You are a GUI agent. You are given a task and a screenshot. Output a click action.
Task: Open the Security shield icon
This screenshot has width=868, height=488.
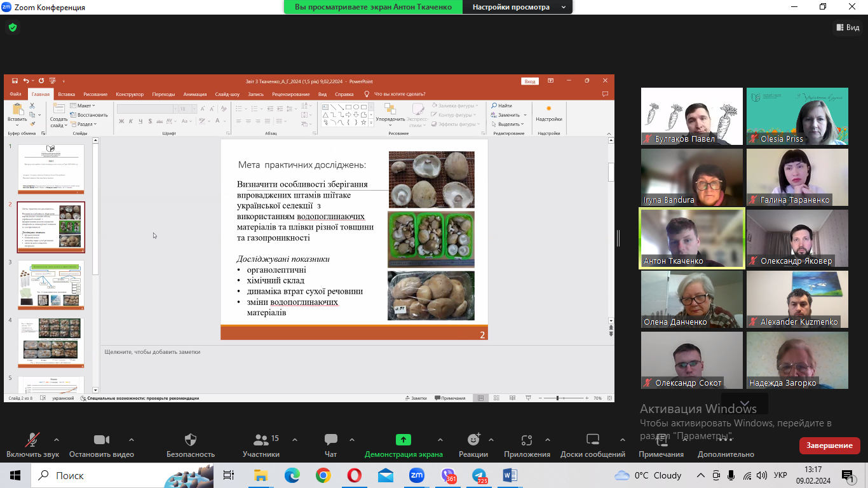(191, 440)
